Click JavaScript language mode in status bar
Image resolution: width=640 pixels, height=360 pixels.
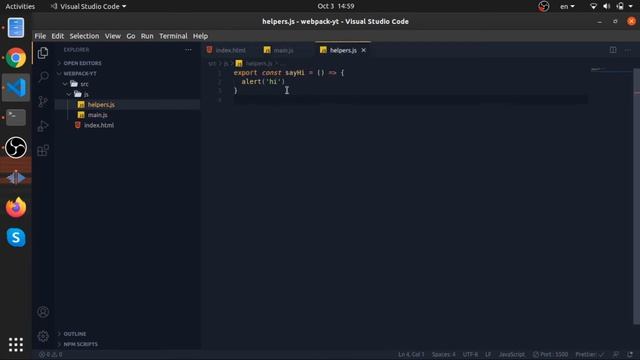(511, 354)
